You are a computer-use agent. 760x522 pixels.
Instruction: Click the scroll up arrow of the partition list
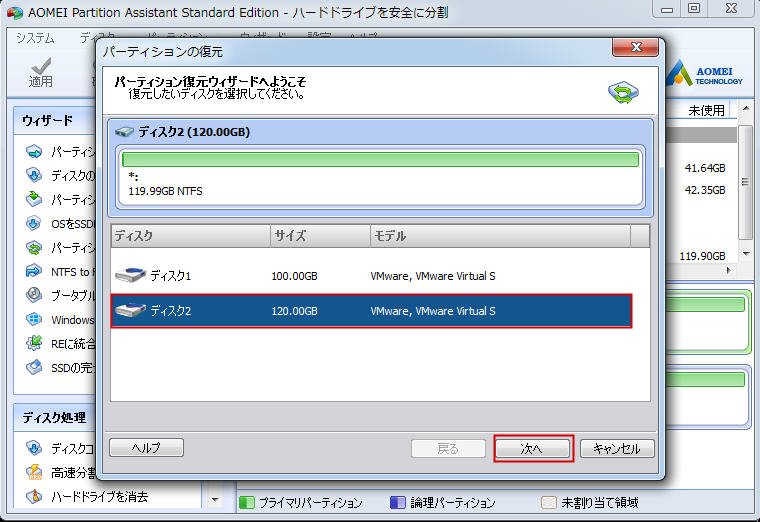(x=745, y=108)
